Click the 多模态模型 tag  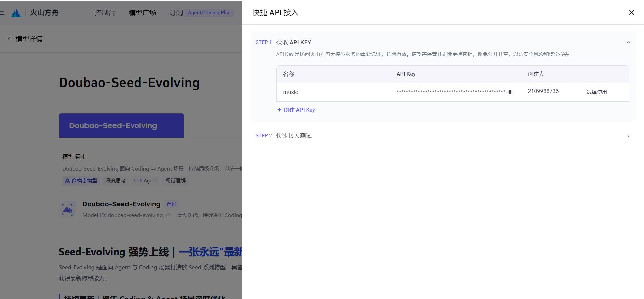pos(81,181)
